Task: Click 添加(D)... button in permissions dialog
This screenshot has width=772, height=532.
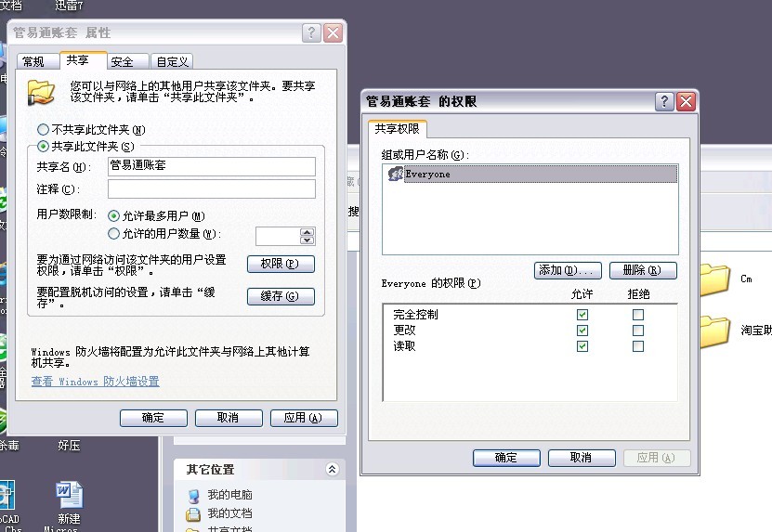Action: tap(568, 270)
